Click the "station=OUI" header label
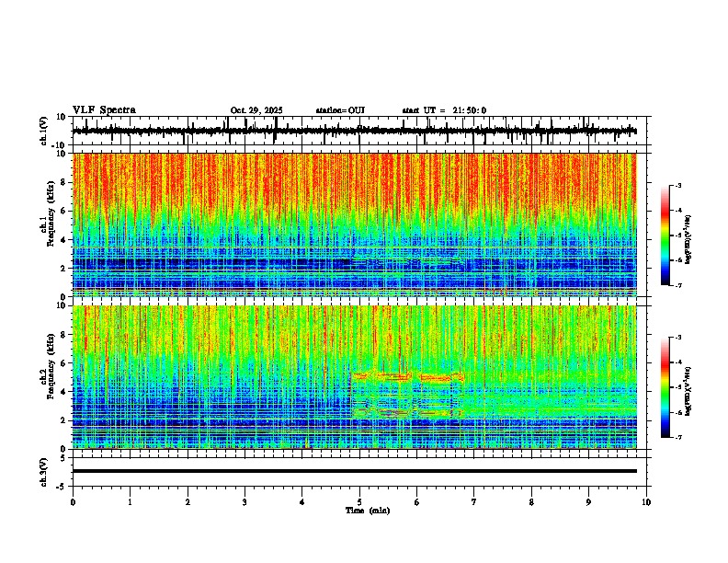 click(x=340, y=110)
